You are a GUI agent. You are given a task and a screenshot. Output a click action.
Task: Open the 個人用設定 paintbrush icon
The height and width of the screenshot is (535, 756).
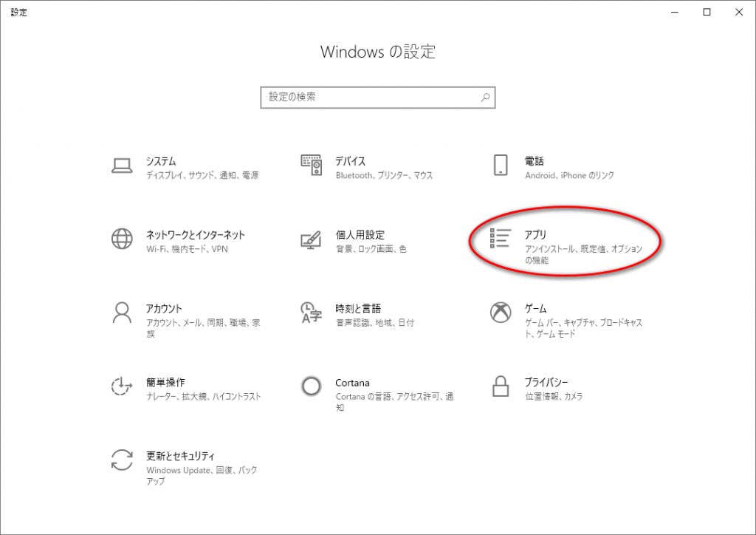click(x=312, y=239)
